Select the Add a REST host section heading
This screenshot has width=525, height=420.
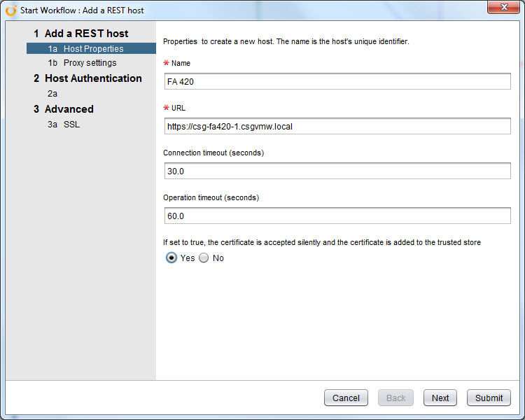point(80,33)
